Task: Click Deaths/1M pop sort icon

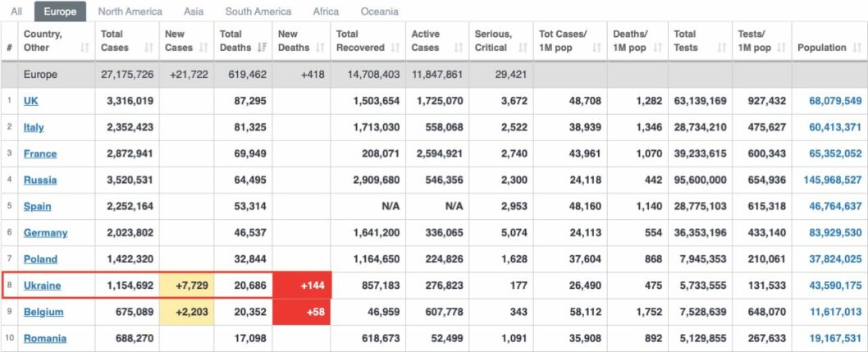Action: click(658, 48)
